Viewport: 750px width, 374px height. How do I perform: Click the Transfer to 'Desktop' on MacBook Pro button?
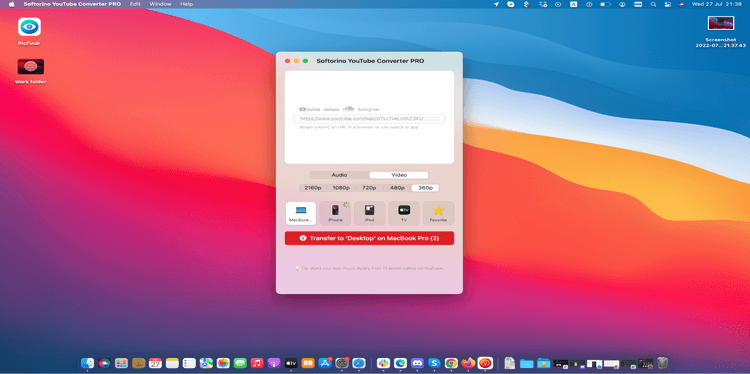(x=369, y=238)
